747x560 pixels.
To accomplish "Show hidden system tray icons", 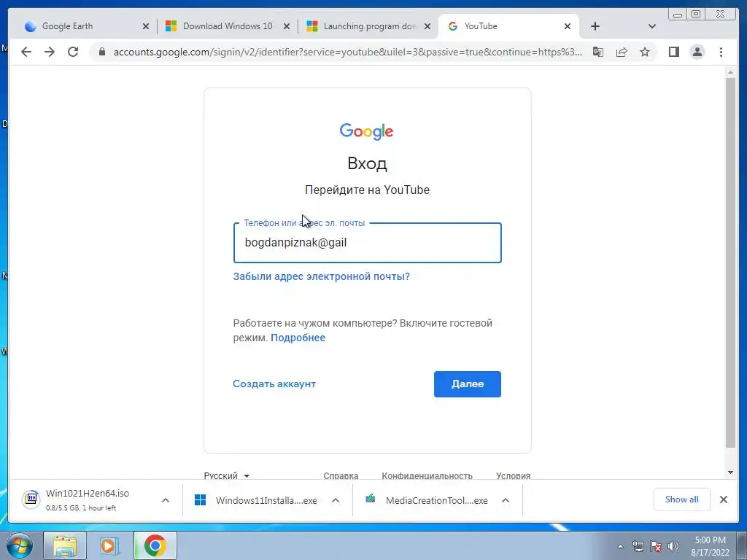I will [x=620, y=546].
